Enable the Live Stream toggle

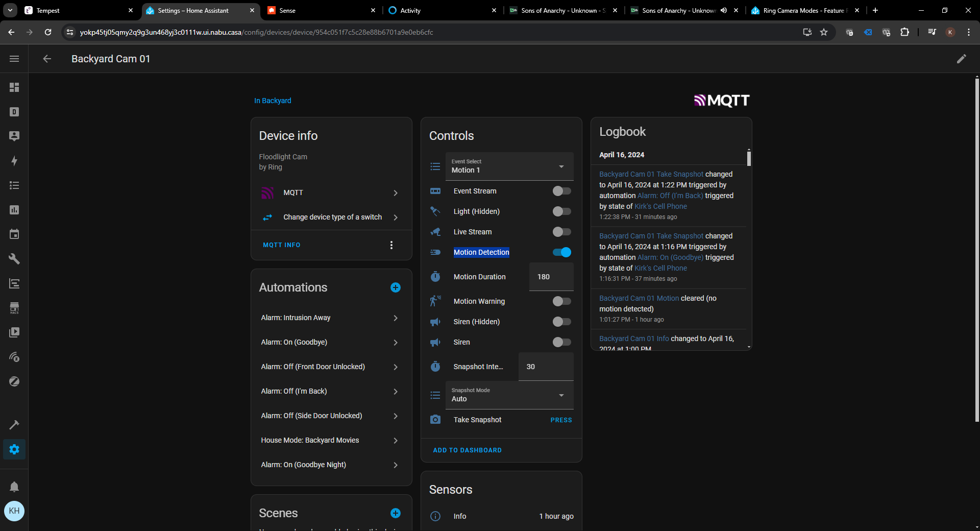coord(561,232)
